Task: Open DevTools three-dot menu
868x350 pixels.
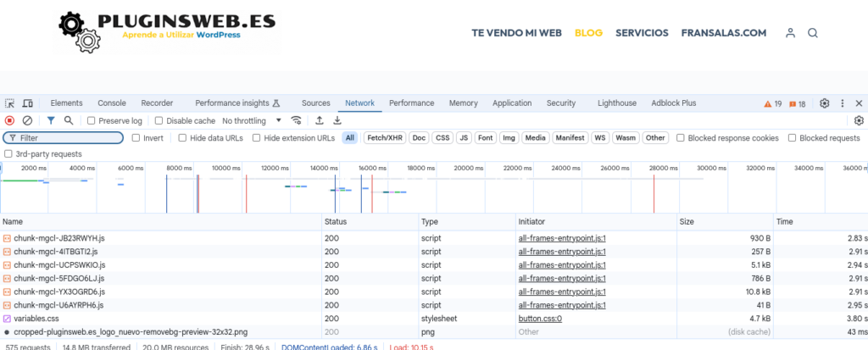Action: point(843,103)
